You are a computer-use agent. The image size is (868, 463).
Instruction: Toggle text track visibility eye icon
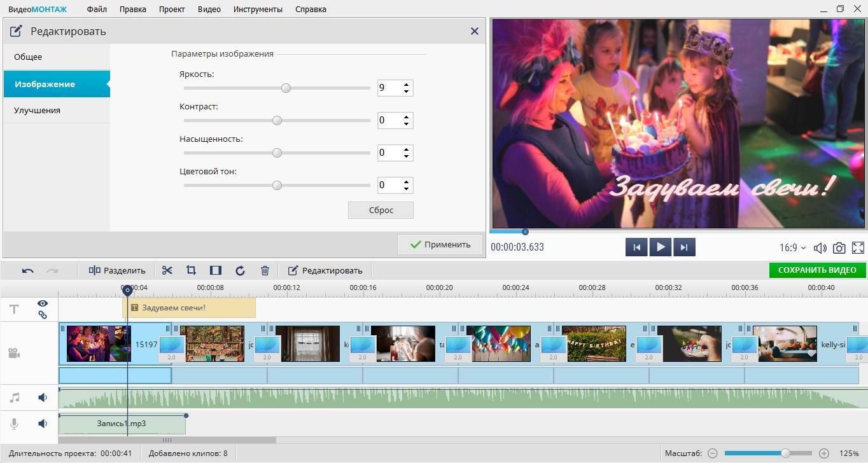point(43,304)
